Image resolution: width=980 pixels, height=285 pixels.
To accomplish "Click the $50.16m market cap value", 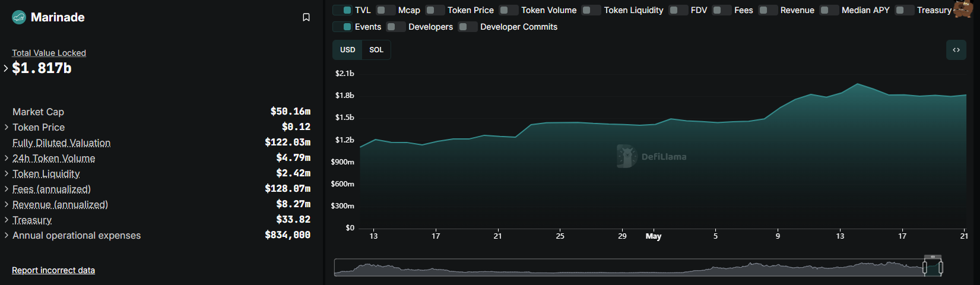I will coord(290,112).
